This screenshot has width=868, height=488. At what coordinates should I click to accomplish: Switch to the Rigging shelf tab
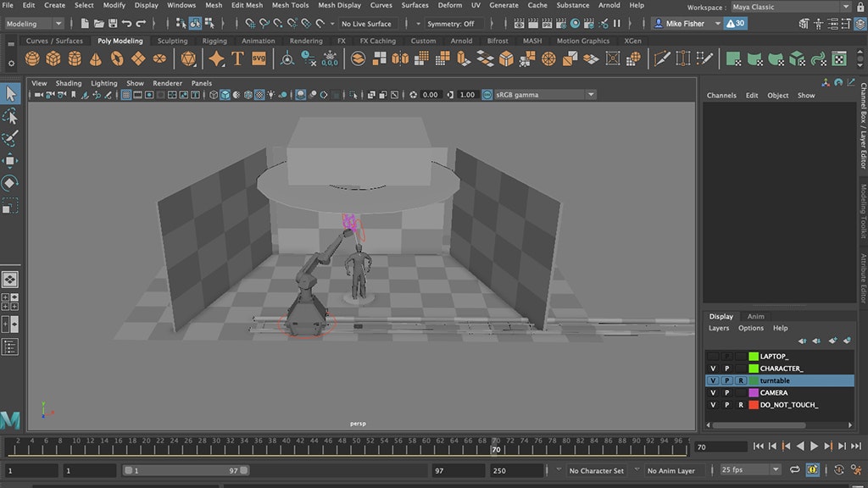coord(214,41)
